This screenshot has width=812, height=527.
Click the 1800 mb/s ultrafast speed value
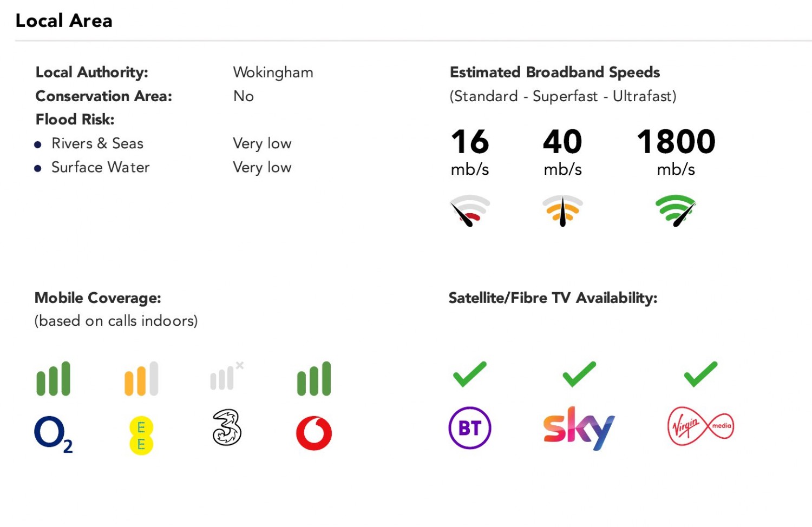[x=676, y=152]
